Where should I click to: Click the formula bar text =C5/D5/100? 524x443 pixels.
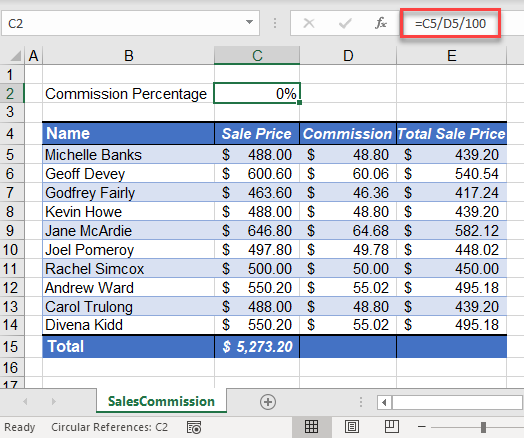pos(450,23)
